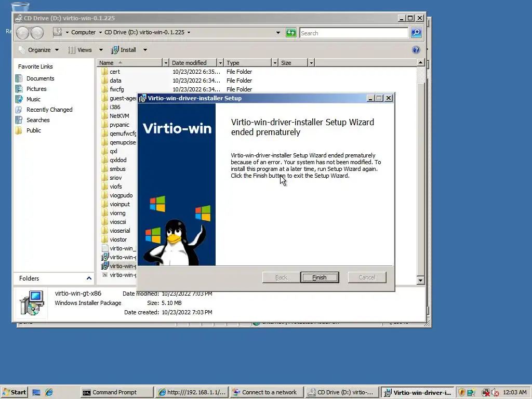Viewport: 532px width, 399px height.
Task: Open Documents favorite link
Action: pyautogui.click(x=41, y=78)
